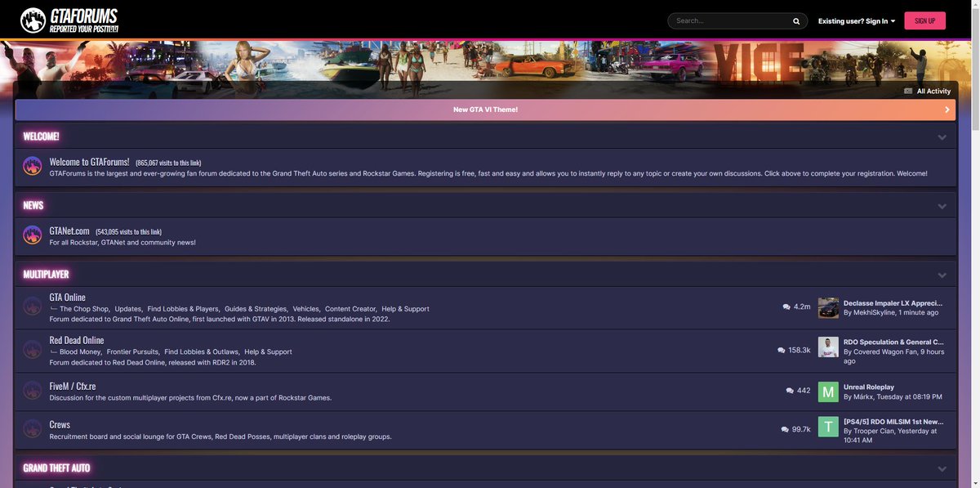The height and width of the screenshot is (488, 980).
Task: Open the Red Dead Online forum title
Action: tap(77, 340)
